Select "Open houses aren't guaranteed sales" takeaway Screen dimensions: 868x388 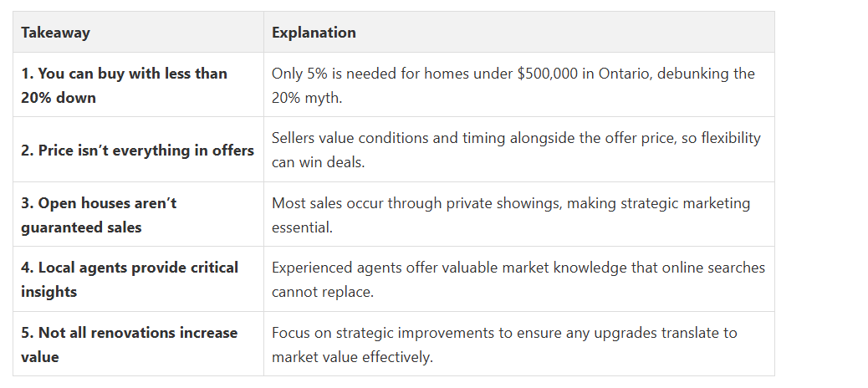click(99, 215)
